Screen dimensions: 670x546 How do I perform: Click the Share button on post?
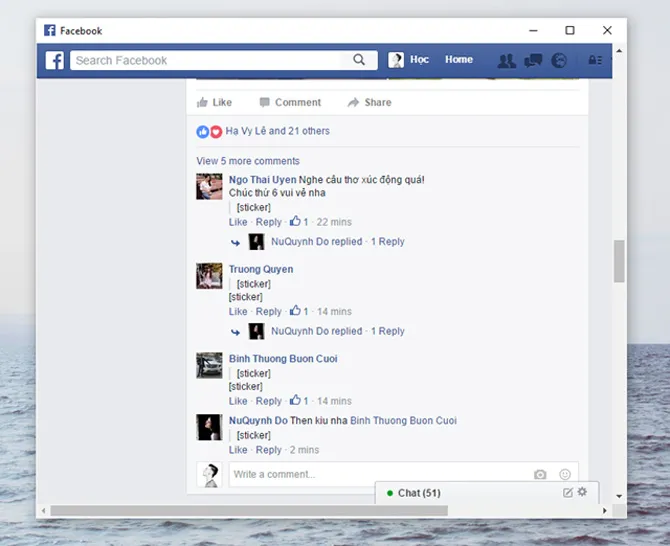pyautogui.click(x=369, y=103)
